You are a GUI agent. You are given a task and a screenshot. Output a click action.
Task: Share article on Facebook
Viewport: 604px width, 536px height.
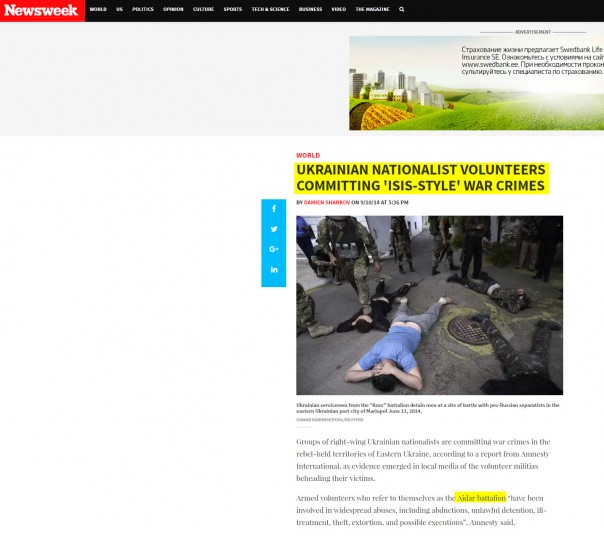[274, 209]
